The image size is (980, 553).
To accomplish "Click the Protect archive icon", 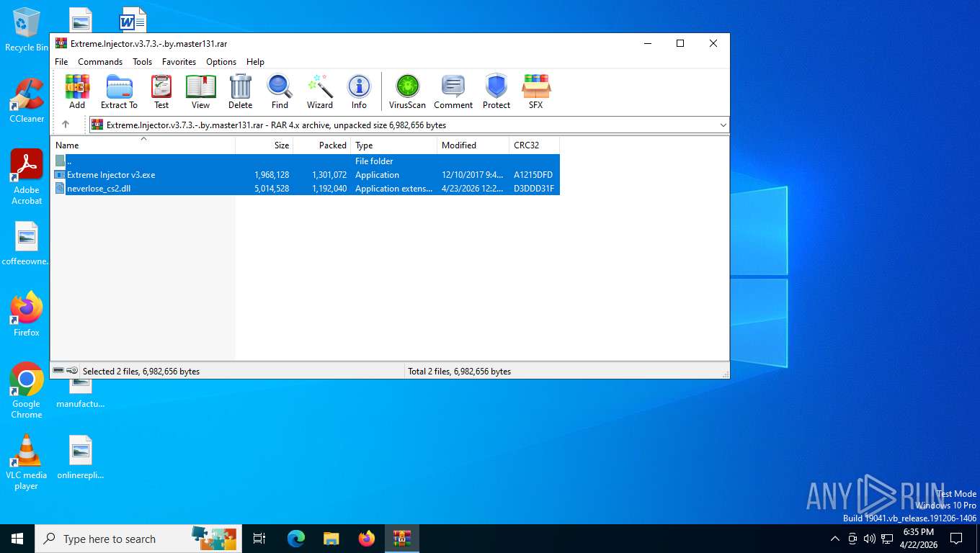I will [496, 91].
